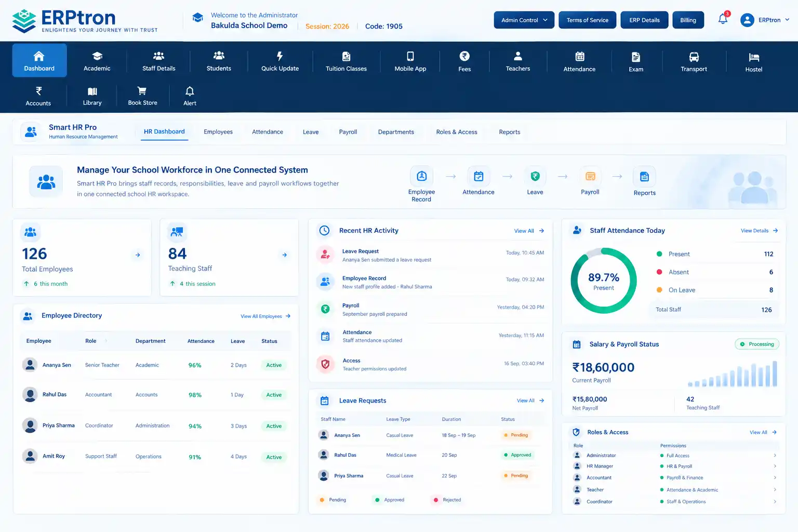
Task: Open the ERPtron user account menu
Action: 764,20
